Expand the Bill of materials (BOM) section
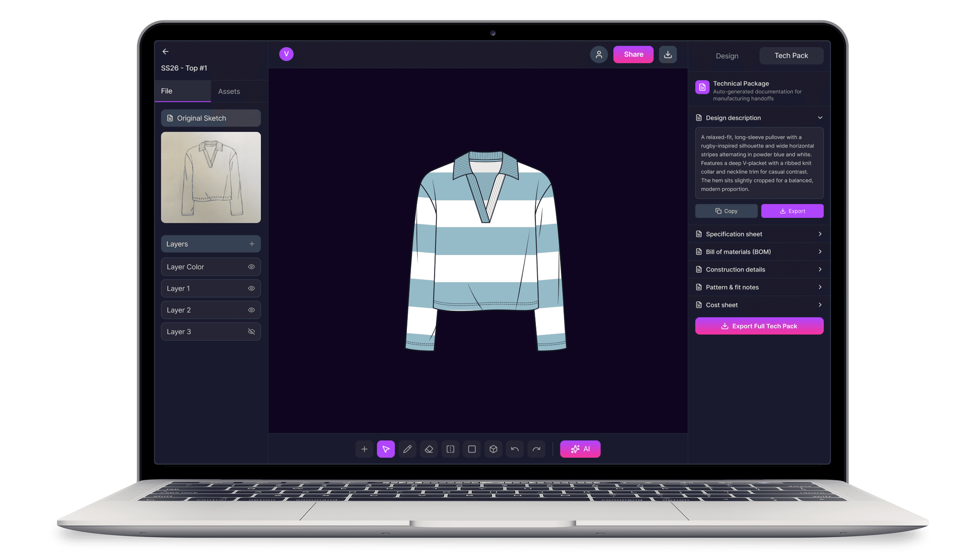This screenshot has height=560, width=980. click(x=820, y=251)
